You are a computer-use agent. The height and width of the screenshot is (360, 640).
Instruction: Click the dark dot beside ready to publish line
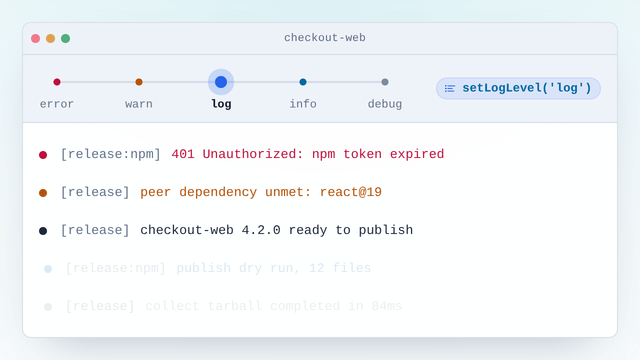43,231
